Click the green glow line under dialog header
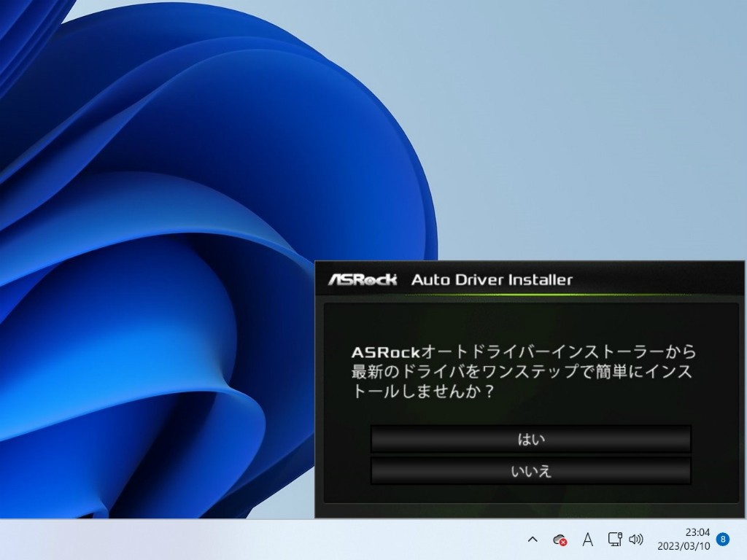Viewport: 747px width, 560px height. (530, 295)
